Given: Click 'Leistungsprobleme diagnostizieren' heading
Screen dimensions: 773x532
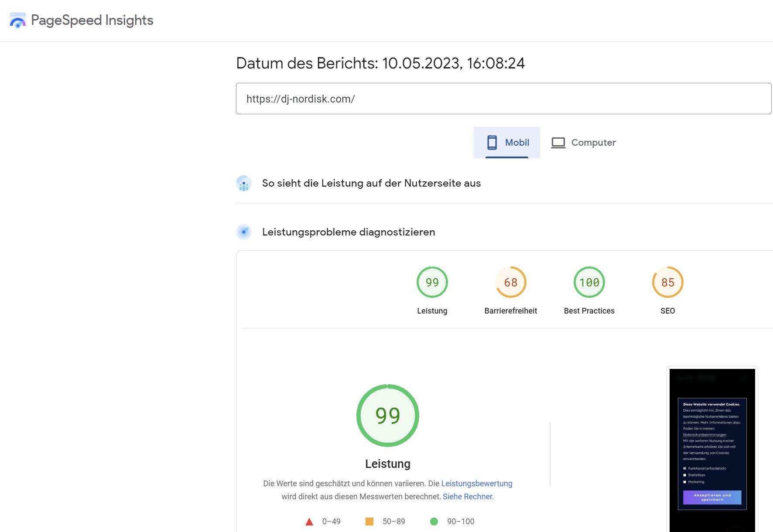Looking at the screenshot, I should pyautogui.click(x=349, y=232).
